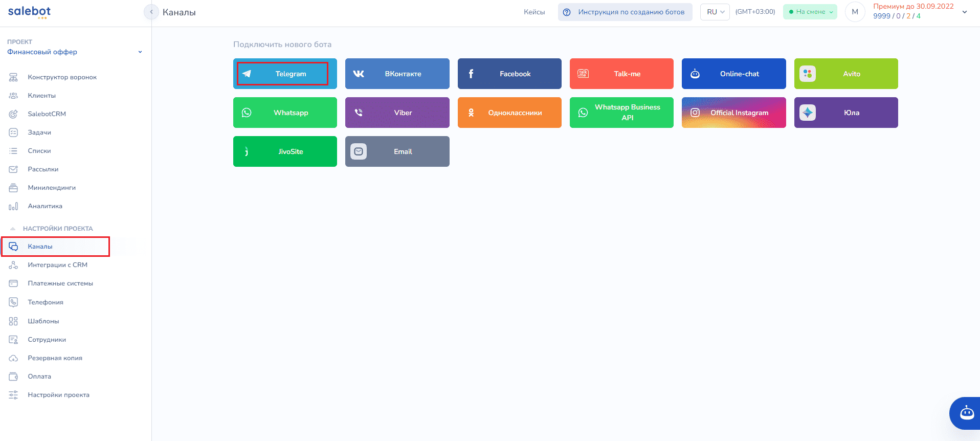980x441 pixels.
Task: Click the Avito dots icon
Action: [808, 74]
